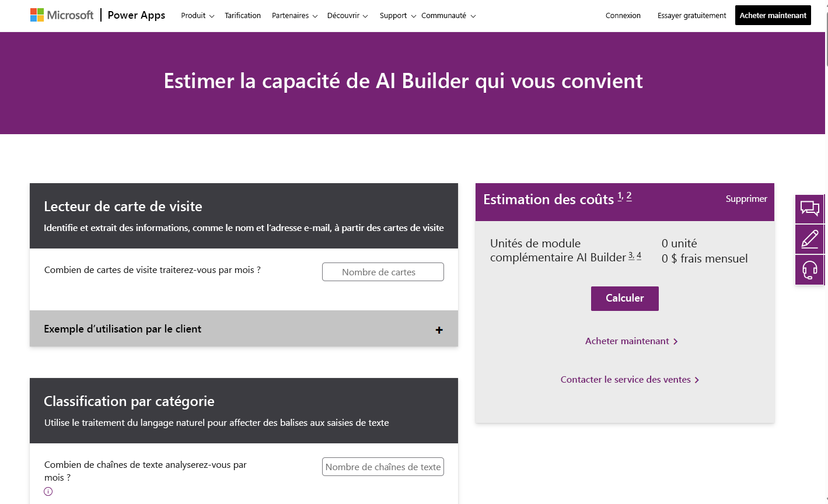828x504 pixels.
Task: Click the black Acheter maintenant button
Action: click(773, 16)
